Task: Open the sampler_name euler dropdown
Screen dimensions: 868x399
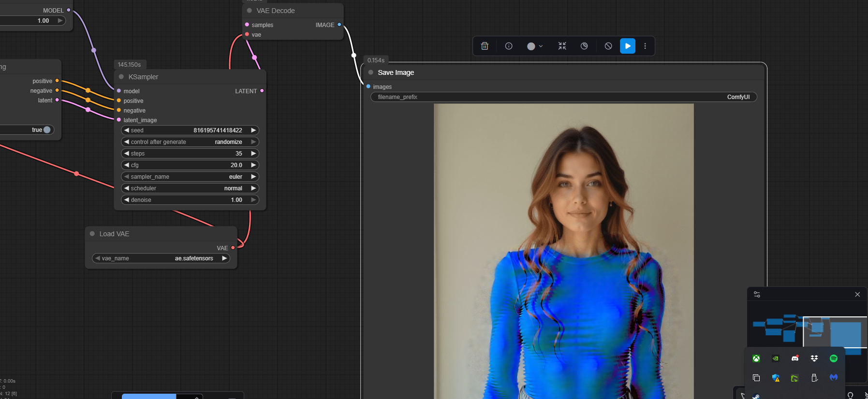Action: (x=190, y=177)
